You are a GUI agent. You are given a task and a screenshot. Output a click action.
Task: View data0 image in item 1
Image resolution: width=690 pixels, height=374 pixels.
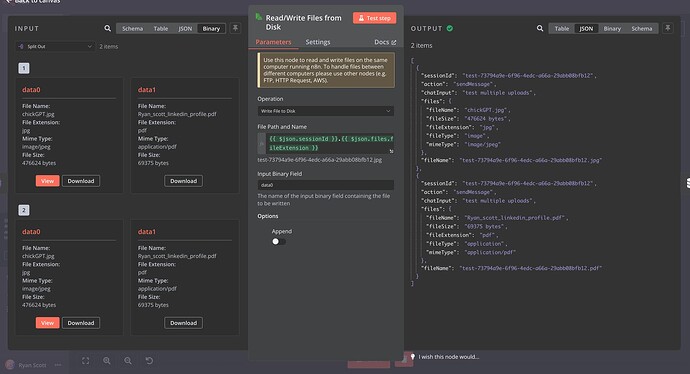tap(48, 181)
